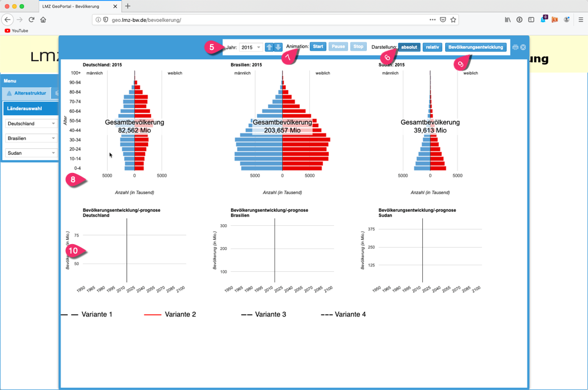Open the Firefox library icon

508,19
